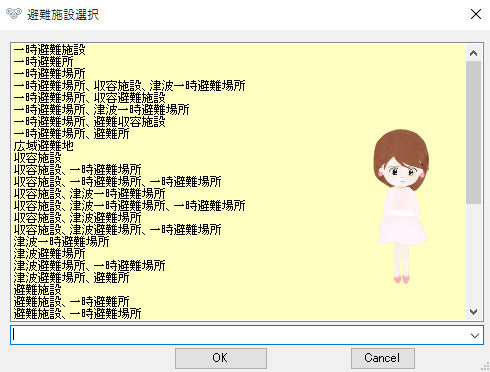The width and height of the screenshot is (490, 372).
Task: Select 広域避難地 list item
Action: (x=44, y=146)
